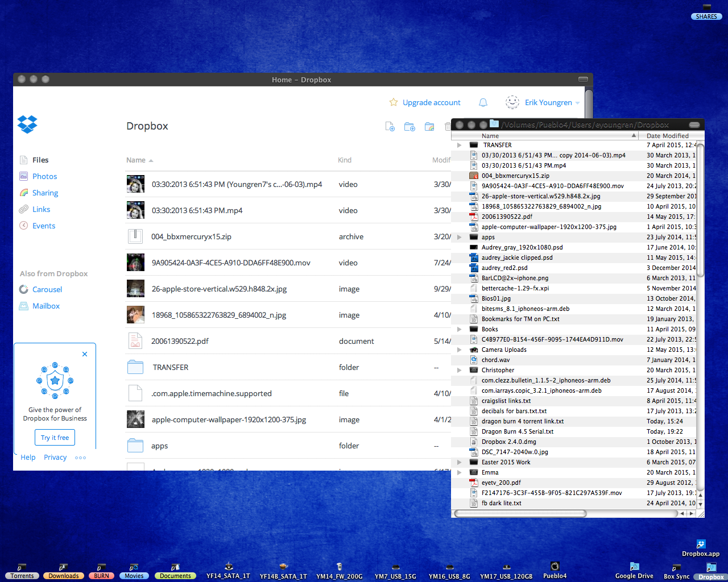Open the more options ellipsis next to Privacy
The image size is (728, 582).
point(81,458)
